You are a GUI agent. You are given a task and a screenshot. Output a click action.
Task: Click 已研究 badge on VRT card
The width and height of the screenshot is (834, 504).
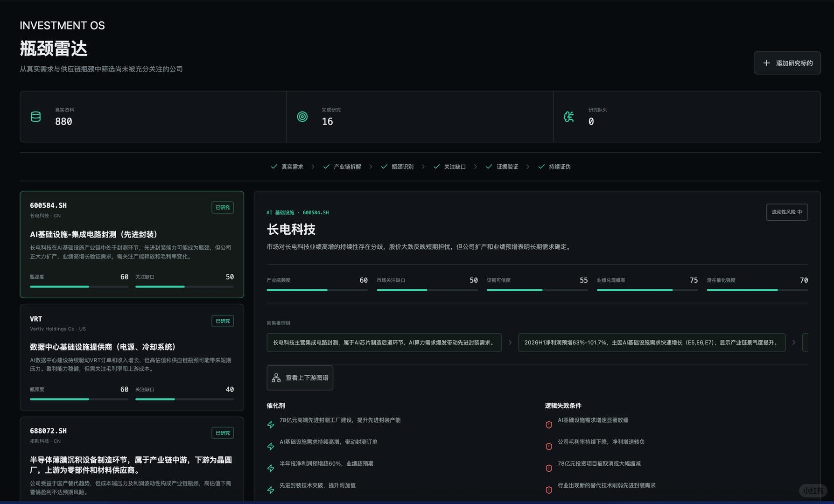point(223,321)
